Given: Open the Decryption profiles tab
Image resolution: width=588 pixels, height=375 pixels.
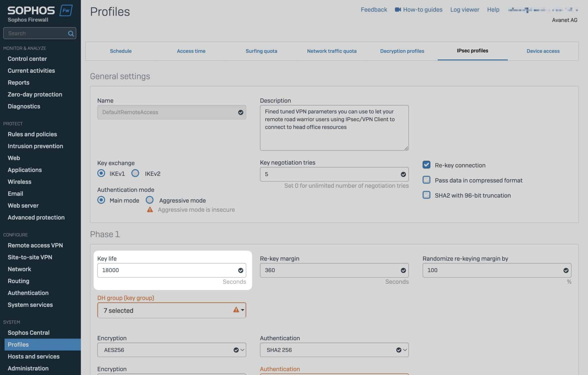Looking at the screenshot, I should pos(402,51).
